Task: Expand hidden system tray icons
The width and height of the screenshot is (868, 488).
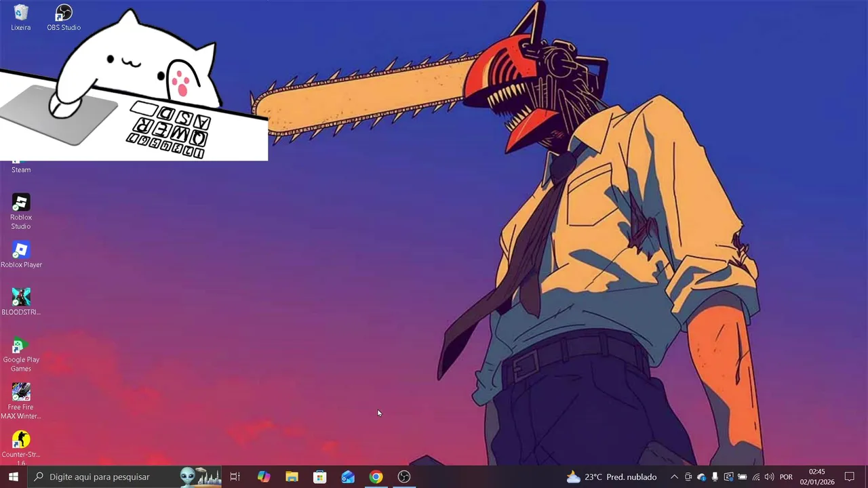Action: click(674, 477)
